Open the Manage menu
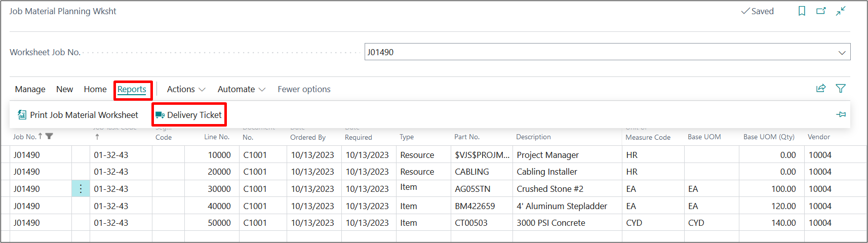Screen dimensions: 868x243 tap(30, 89)
